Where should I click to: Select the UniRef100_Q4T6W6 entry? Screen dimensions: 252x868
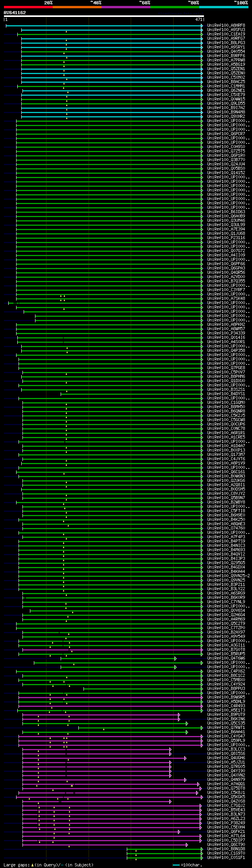click(226, 658)
